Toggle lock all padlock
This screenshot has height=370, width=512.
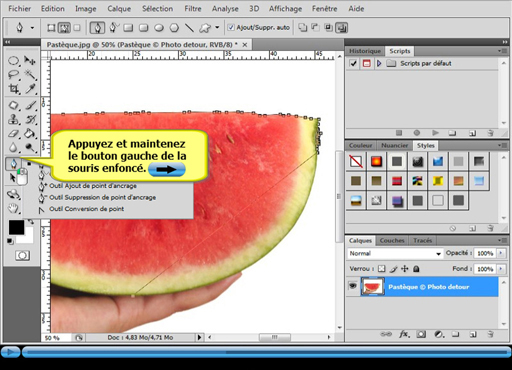coord(416,269)
